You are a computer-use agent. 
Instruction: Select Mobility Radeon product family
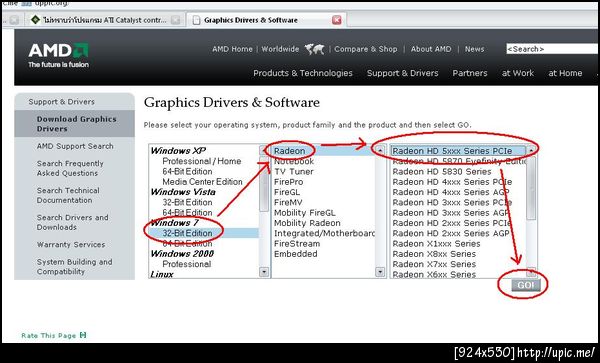point(307,223)
